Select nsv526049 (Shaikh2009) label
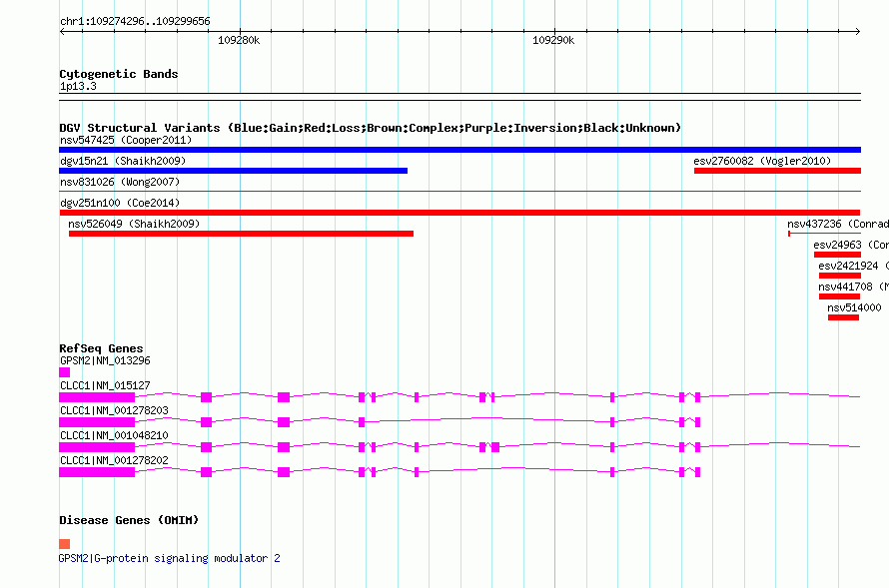This screenshot has width=889, height=588. point(134,224)
